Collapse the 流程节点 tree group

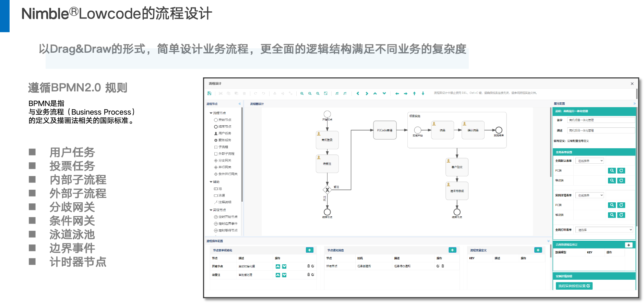pyautogui.click(x=211, y=113)
